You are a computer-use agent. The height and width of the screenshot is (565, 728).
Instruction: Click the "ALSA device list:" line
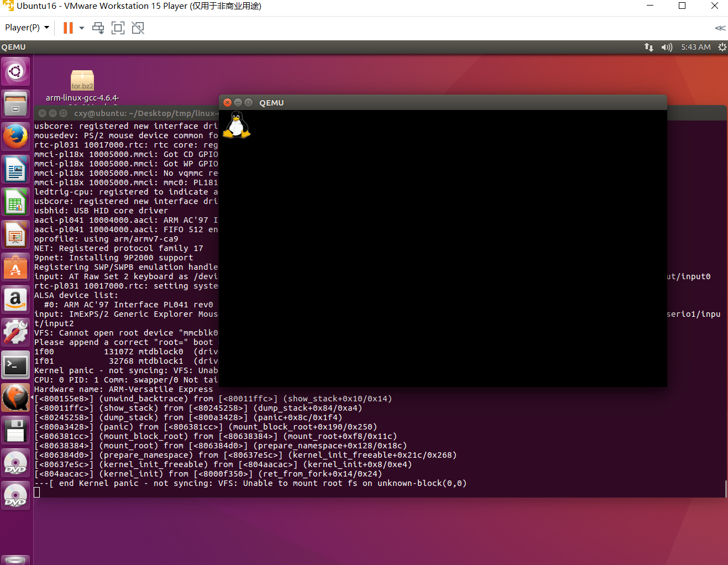coord(76,295)
